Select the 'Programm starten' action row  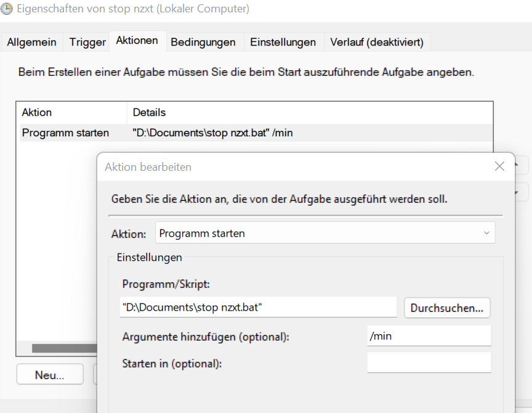click(x=68, y=133)
